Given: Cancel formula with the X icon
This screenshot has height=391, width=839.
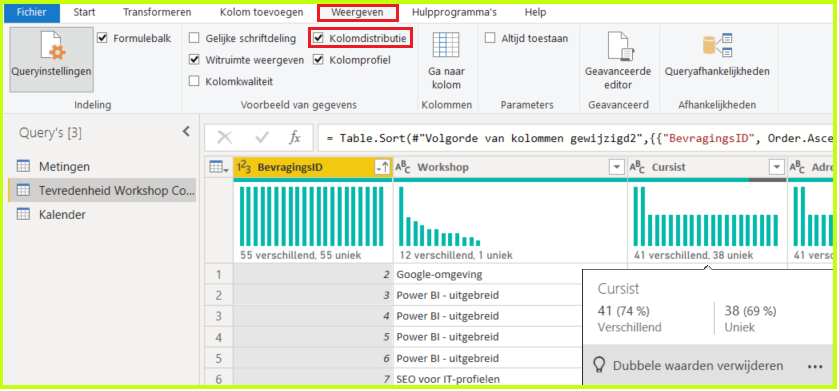Looking at the screenshot, I should point(224,139).
